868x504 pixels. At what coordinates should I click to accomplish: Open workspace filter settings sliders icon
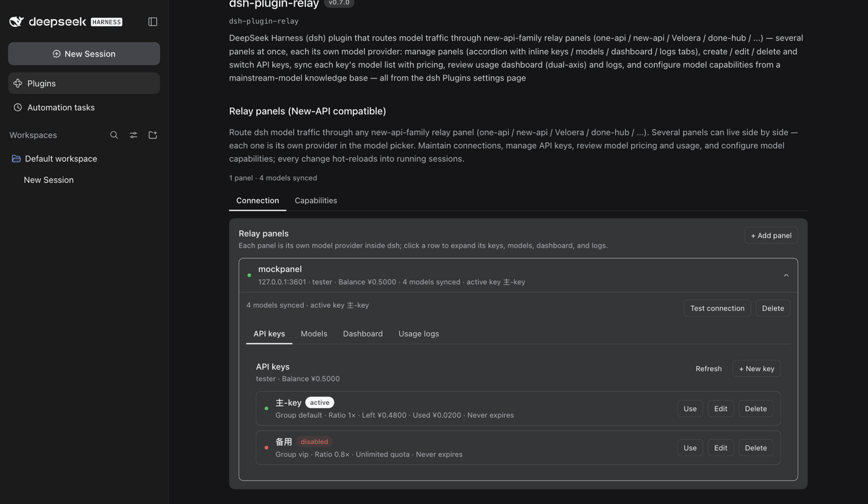click(x=133, y=135)
